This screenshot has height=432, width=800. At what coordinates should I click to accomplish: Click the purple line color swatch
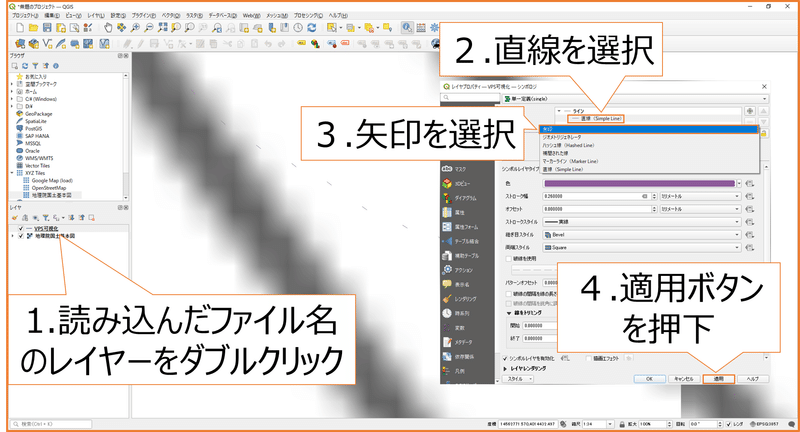pyautogui.click(x=639, y=184)
